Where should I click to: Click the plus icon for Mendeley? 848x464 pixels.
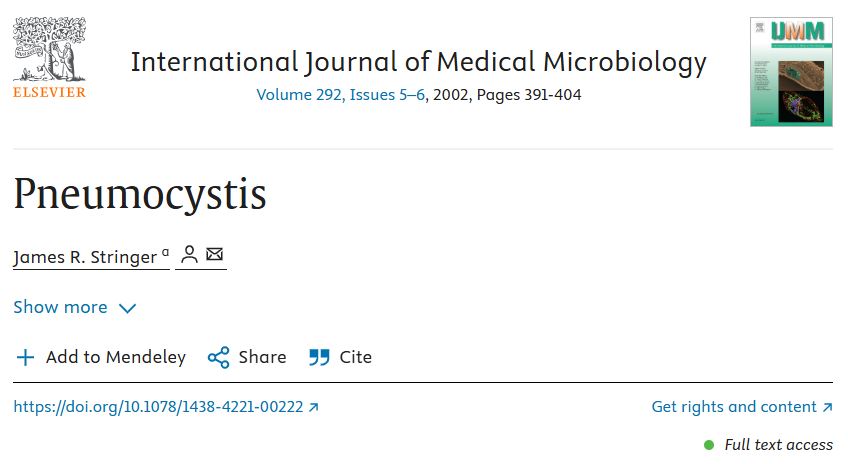[25, 357]
